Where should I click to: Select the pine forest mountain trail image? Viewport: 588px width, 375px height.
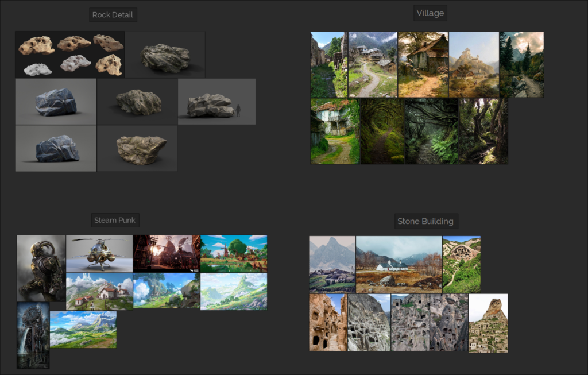pos(521,64)
